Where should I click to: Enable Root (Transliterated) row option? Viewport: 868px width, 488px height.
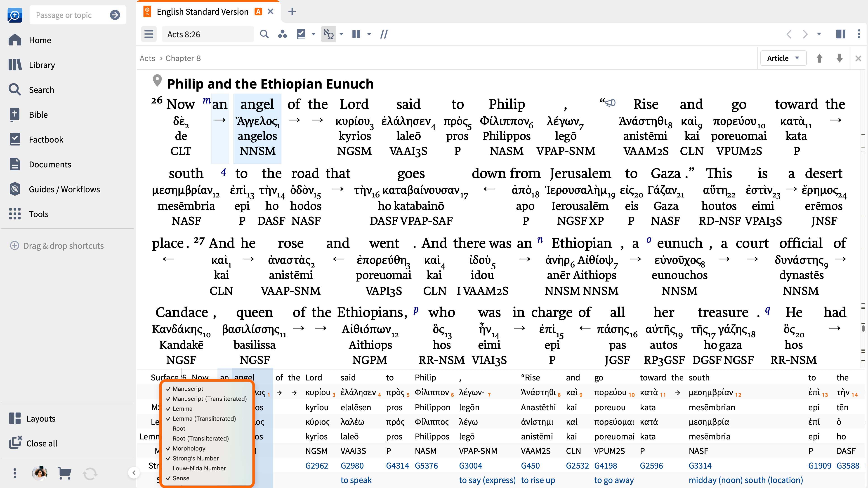(200, 438)
